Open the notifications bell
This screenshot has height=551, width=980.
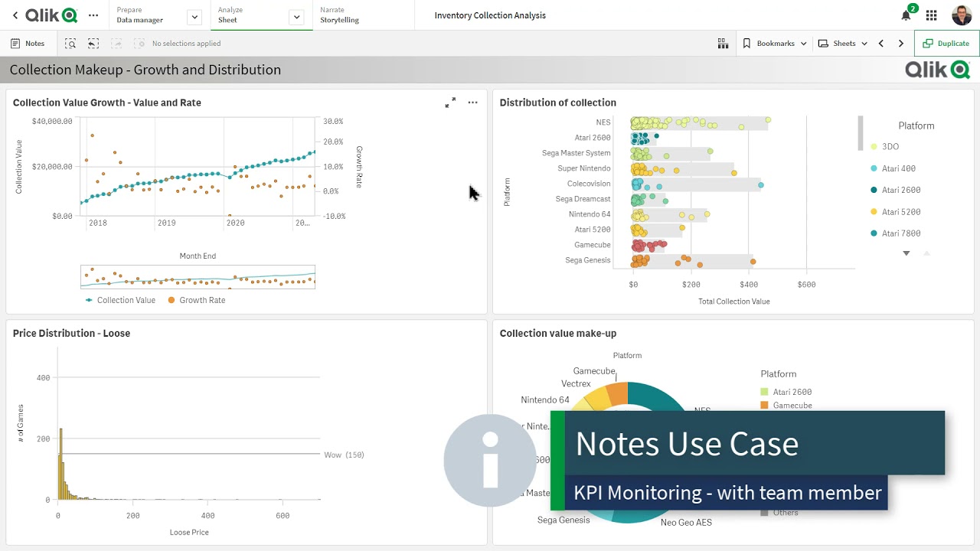click(906, 15)
